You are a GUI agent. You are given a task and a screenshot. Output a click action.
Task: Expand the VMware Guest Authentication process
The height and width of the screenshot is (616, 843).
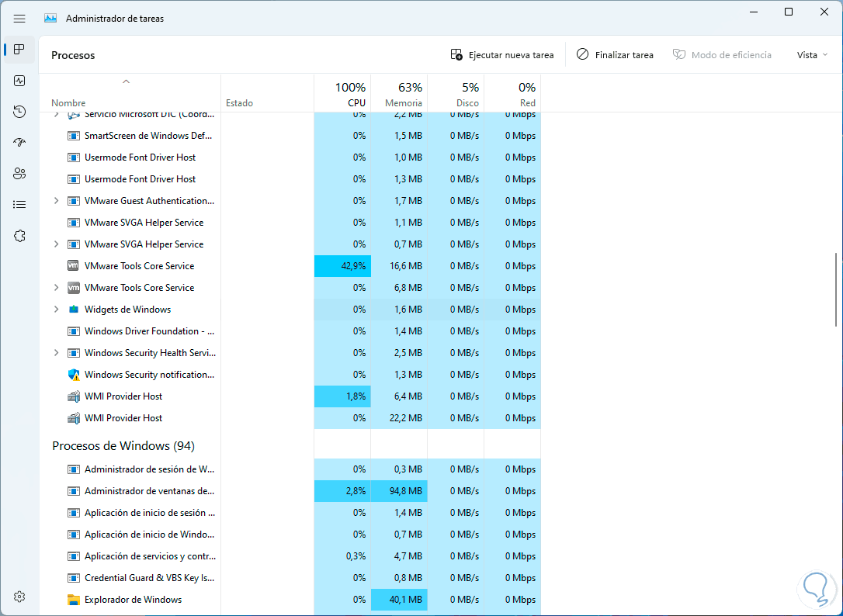click(56, 201)
